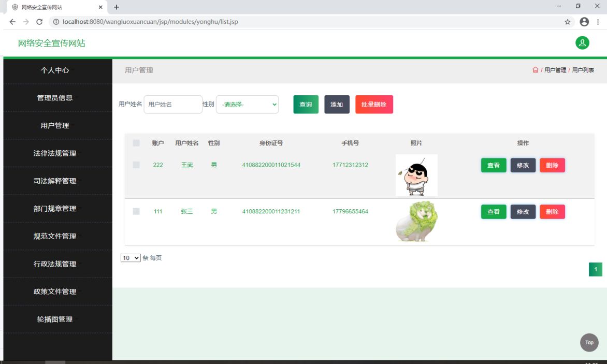Click 删除 for user 王武
The width and height of the screenshot is (607, 364).
coord(553,165)
